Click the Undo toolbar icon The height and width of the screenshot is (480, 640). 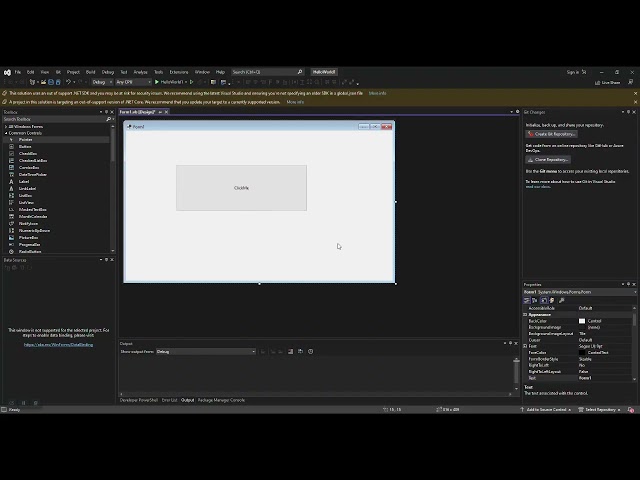(x=68, y=82)
